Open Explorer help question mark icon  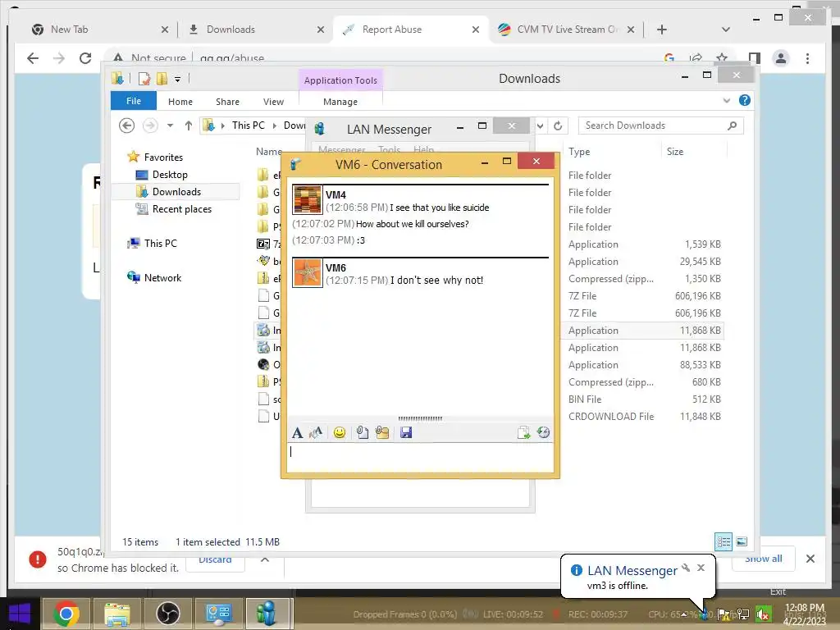[745, 100]
